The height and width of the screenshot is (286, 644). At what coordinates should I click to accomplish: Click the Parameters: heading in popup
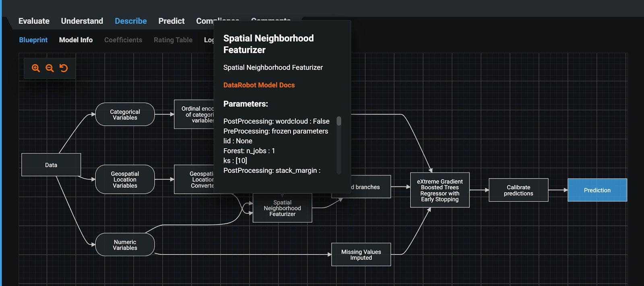coord(246,104)
